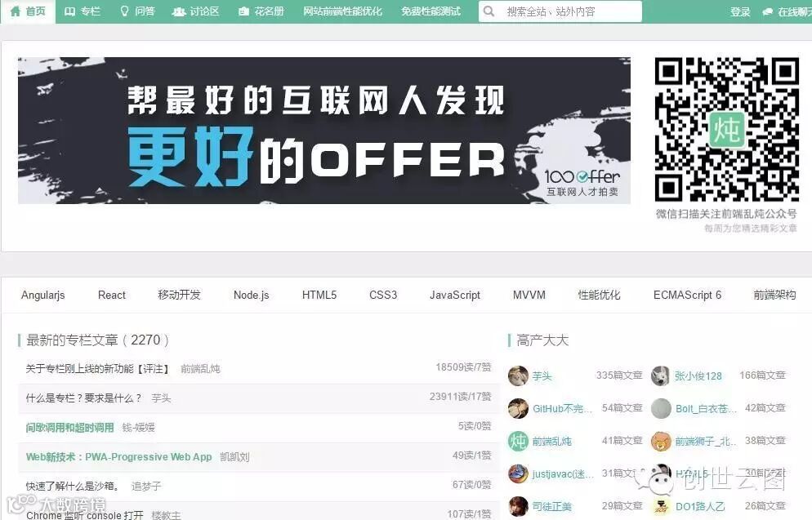Select the ECMAScript 6 category
The image size is (812, 520).
(x=687, y=295)
